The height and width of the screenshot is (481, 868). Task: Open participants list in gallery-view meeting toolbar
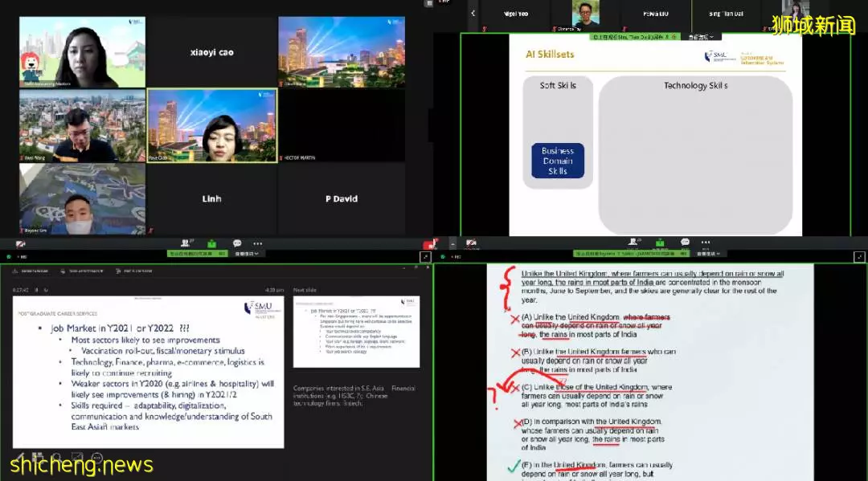point(186,243)
